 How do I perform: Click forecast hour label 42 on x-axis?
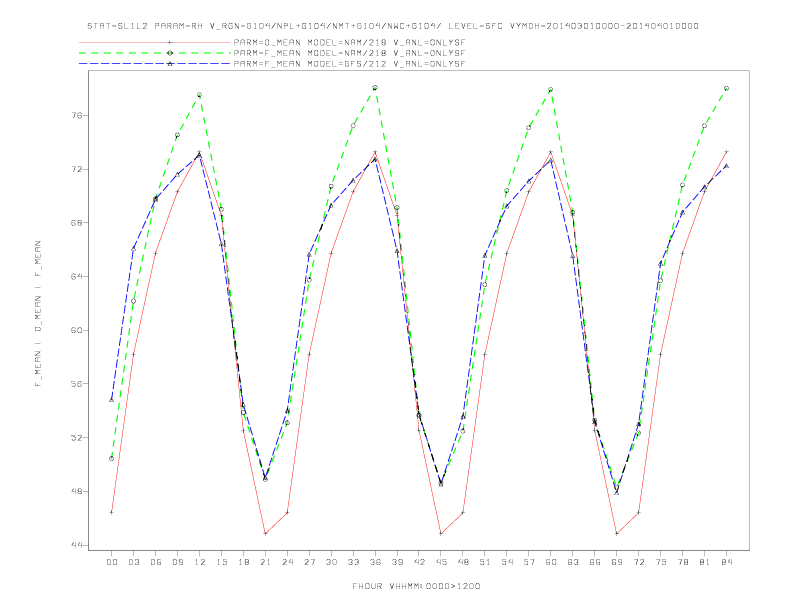click(x=419, y=562)
